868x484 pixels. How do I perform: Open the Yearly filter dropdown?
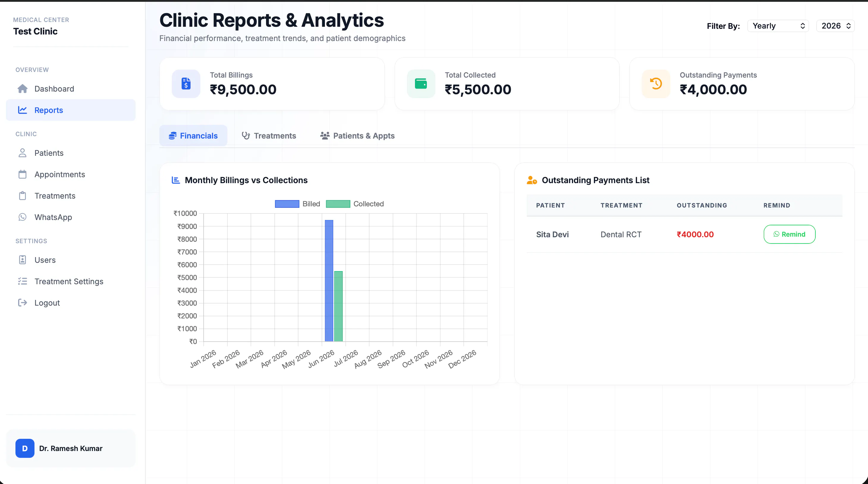click(778, 26)
